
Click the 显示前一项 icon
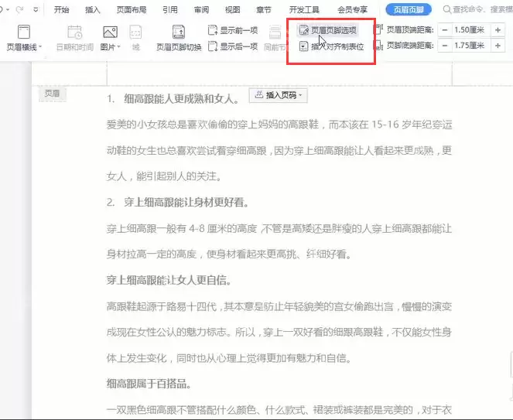(213, 30)
